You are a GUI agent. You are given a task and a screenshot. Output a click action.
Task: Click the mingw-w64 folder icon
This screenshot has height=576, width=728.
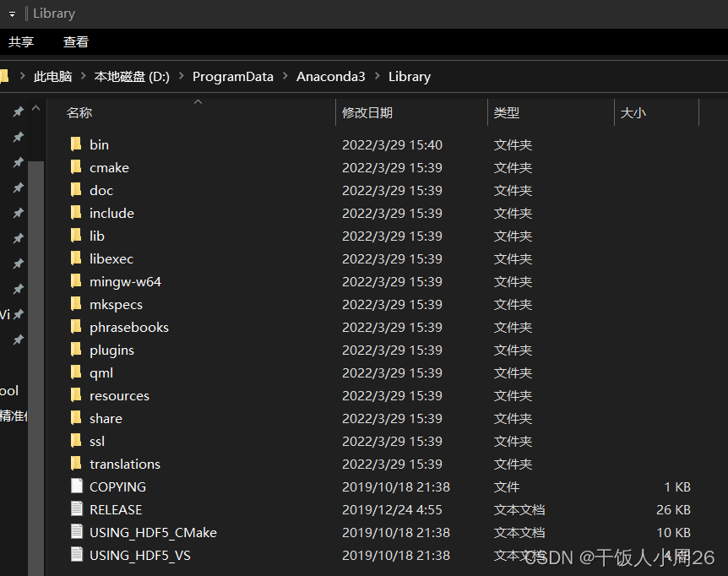[x=76, y=280]
